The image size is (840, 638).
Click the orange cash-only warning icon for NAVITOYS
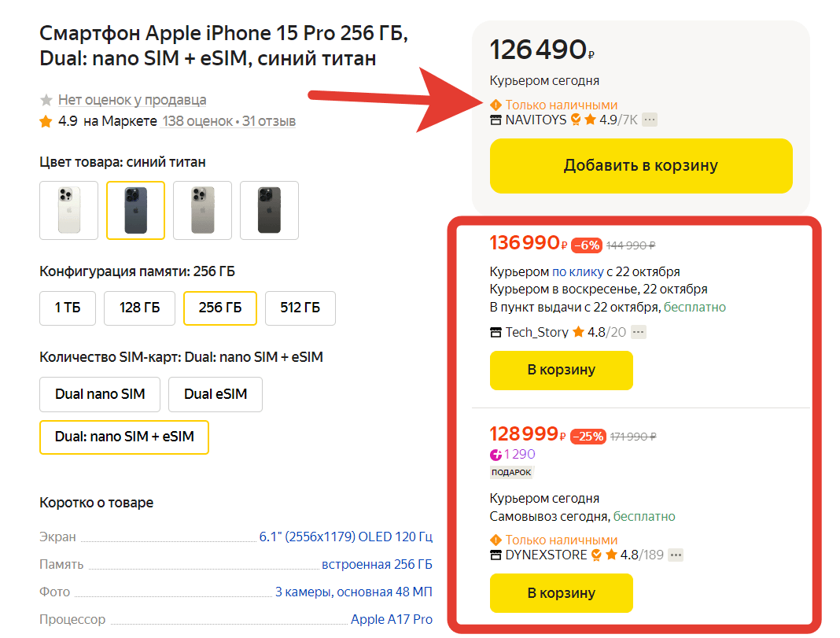(x=496, y=105)
